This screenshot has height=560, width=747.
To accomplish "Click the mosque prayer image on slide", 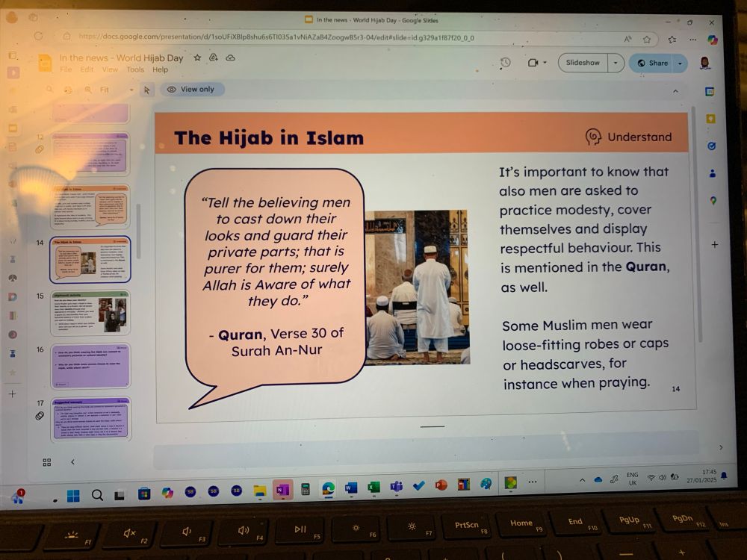I will 418,287.
